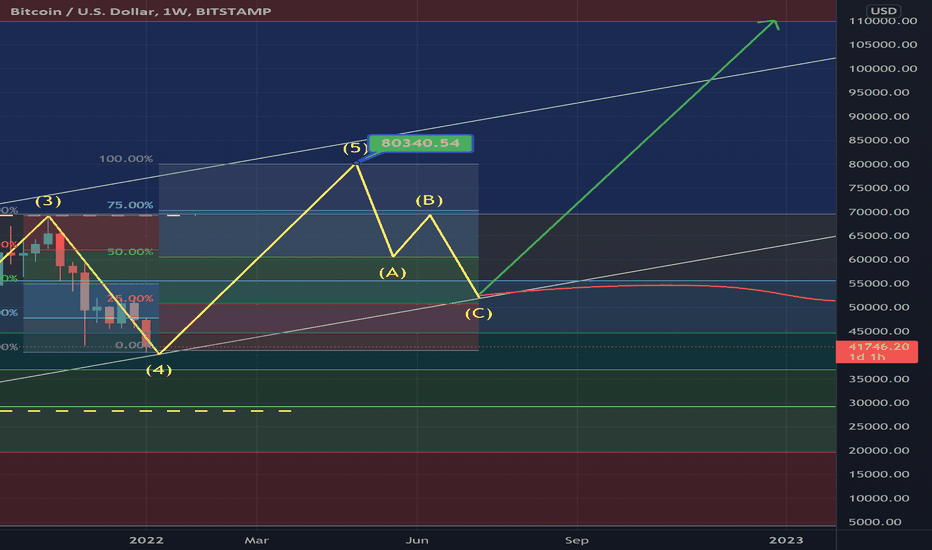Click the 5000.00 price axis value
Screen dimensions: 932x550
875,522
